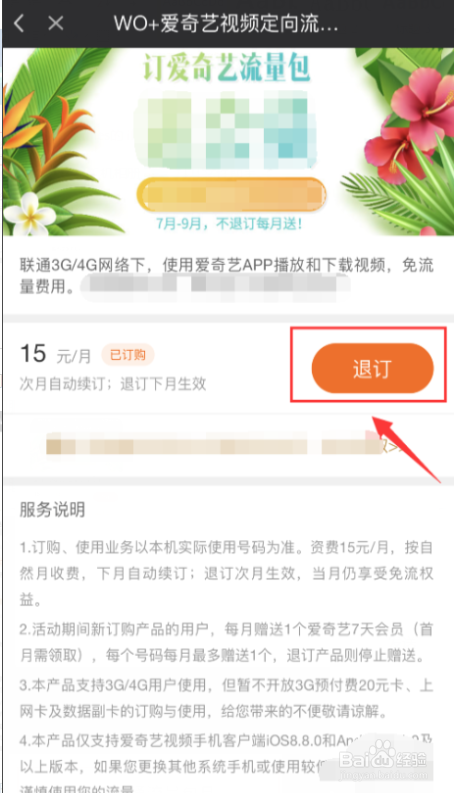Tap the Baidu 经验 watermark logo
Image resolution: width=456 pixels, height=793 pixels.
(383, 760)
